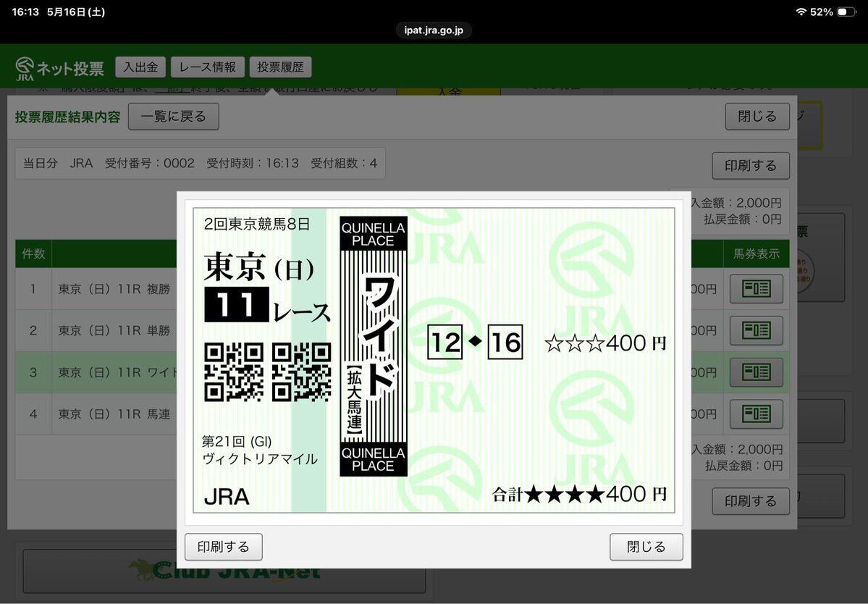
Task: Click 合計★★★★400円 total on ticket
Action: 579,494
